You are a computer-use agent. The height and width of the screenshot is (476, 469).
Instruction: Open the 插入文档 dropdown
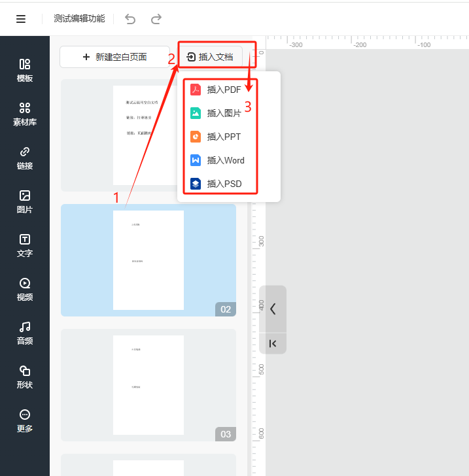point(210,57)
